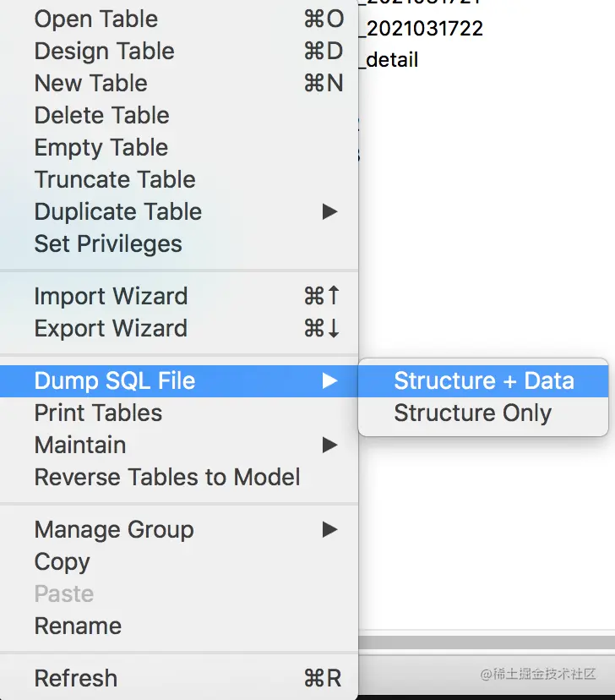Launch the Import Wizard
The height and width of the screenshot is (700, 615).
[111, 297]
